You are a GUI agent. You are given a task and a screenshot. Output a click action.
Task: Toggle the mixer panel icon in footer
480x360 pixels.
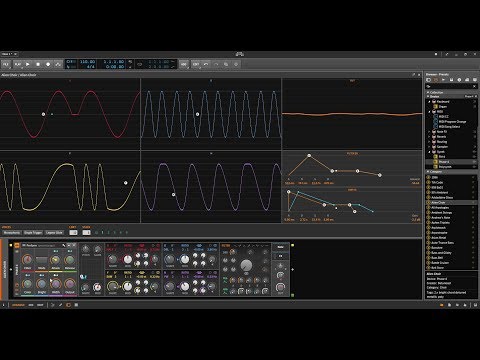(76, 305)
